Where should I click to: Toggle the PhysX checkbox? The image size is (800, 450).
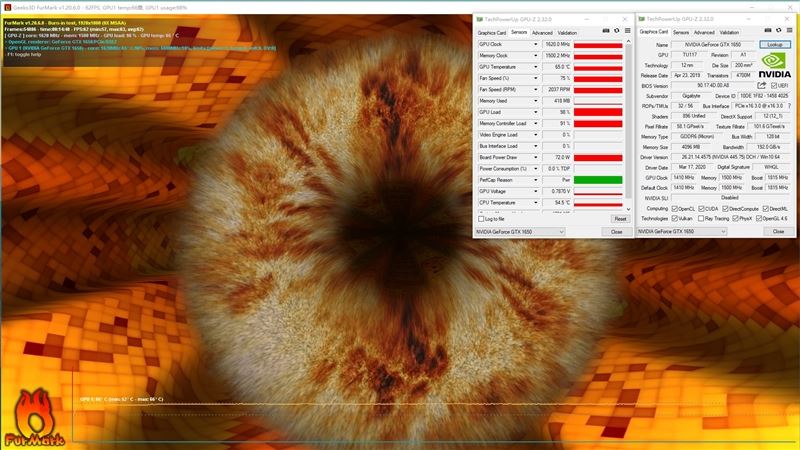tap(735, 218)
